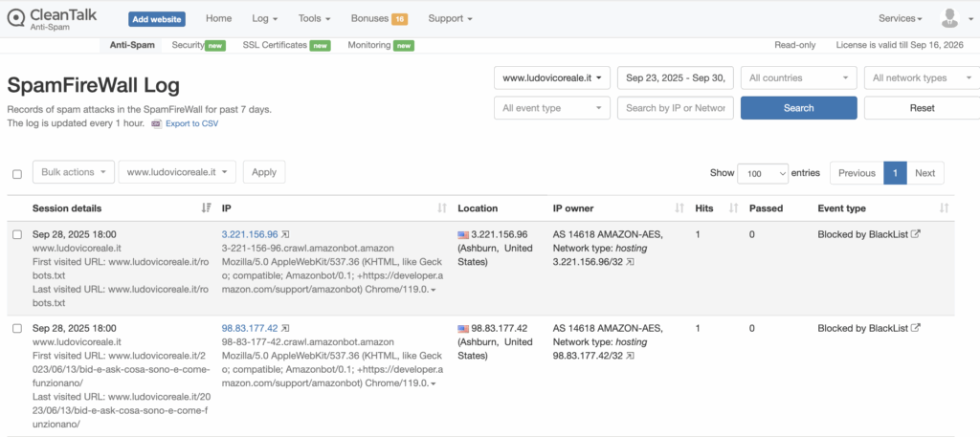The width and height of the screenshot is (980, 437).
Task: Open the 3.221.156.96 IP link
Action: click(250, 234)
